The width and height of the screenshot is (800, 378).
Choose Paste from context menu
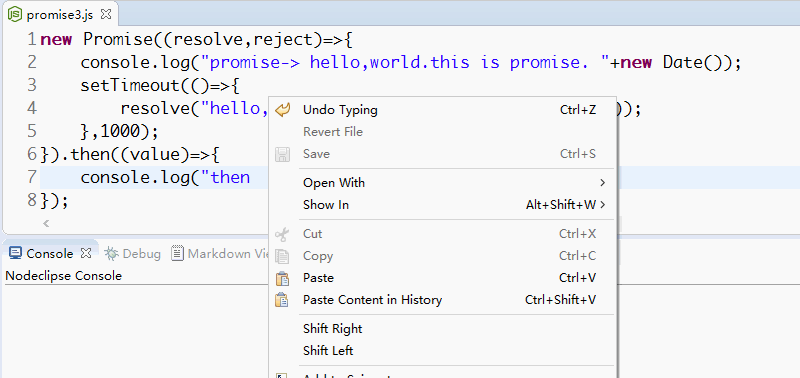click(x=318, y=278)
